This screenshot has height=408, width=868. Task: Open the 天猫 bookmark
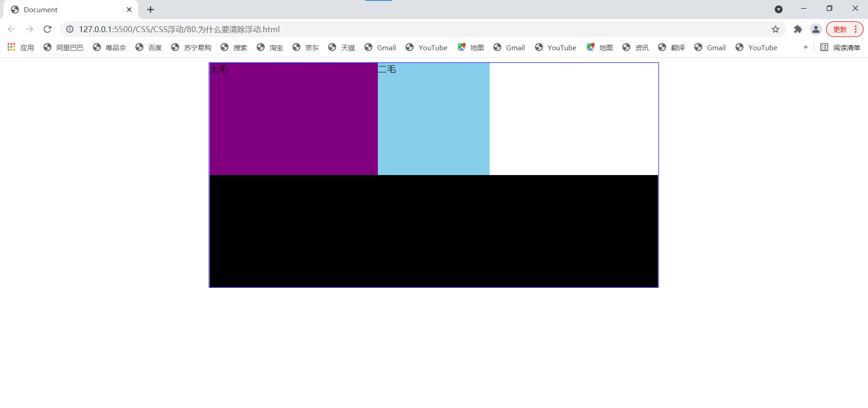[341, 47]
